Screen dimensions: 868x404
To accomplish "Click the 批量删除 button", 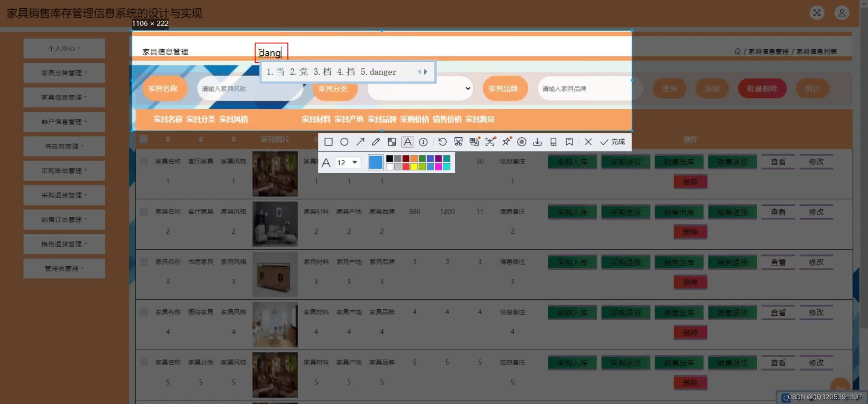I will point(762,88).
